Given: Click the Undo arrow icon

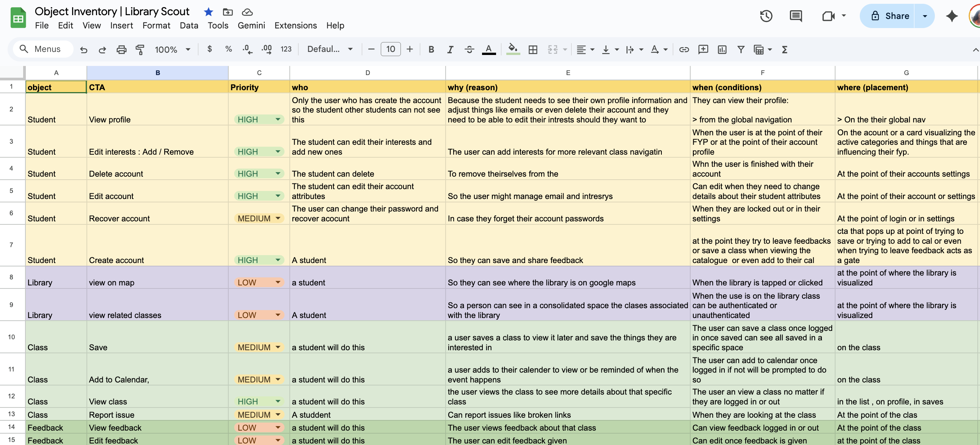Looking at the screenshot, I should coord(84,49).
